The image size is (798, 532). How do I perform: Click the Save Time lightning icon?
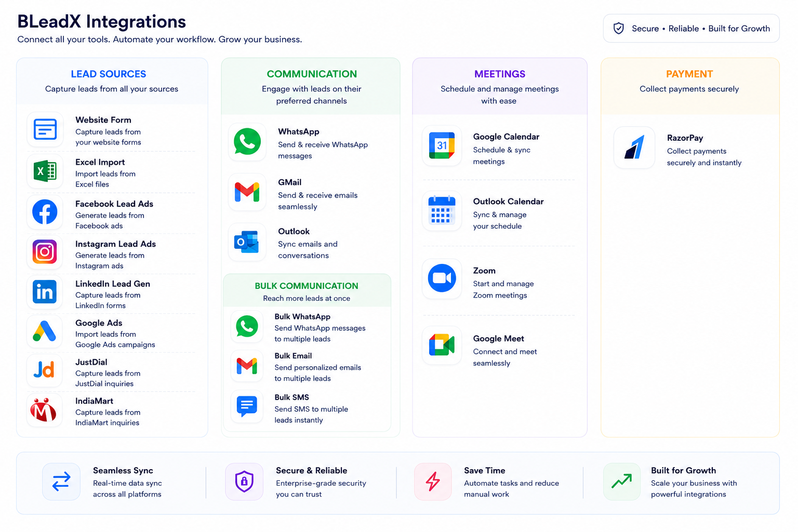point(433,482)
